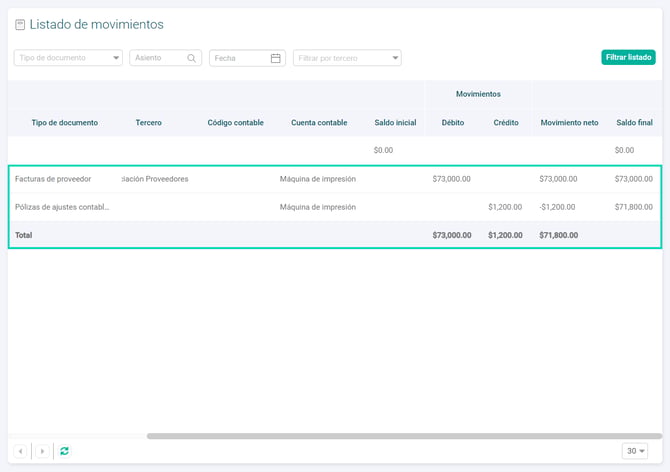The width and height of the screenshot is (670, 472).
Task: Open the Tipo de documento dropdown
Action: pos(68,58)
